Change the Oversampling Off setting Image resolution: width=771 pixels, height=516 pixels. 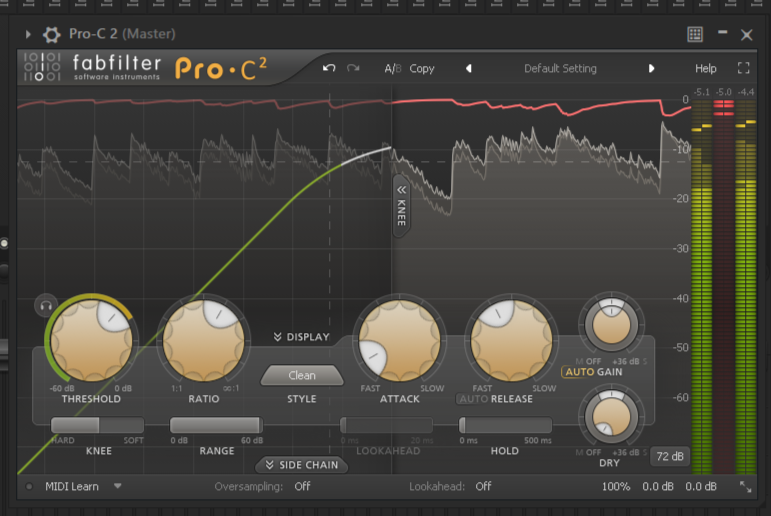pyautogui.click(x=302, y=486)
